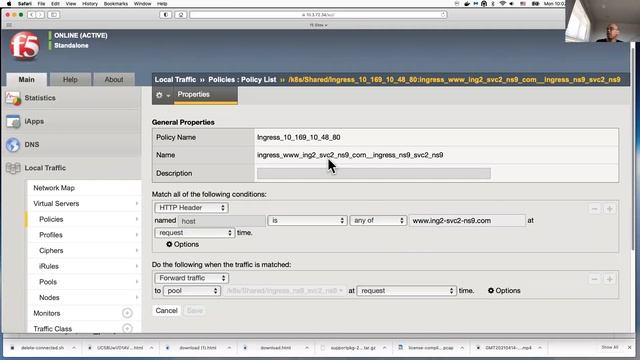Open the Forward traffic action dropdown
Screen dimensions: 640x360
(x=191, y=278)
